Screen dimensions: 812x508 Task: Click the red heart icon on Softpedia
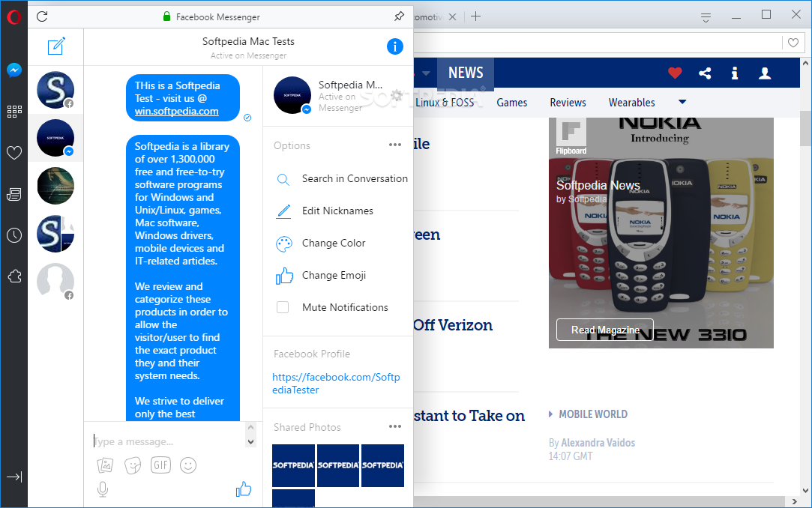(x=675, y=73)
